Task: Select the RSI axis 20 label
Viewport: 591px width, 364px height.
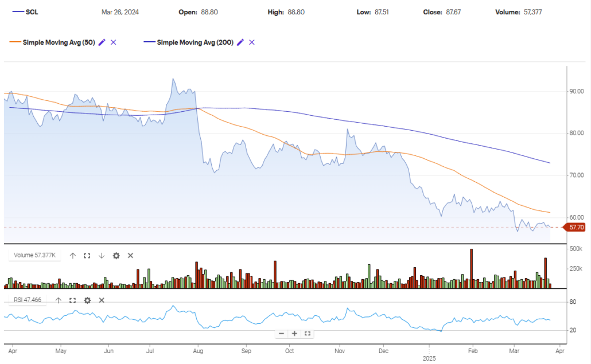Action: [573, 330]
